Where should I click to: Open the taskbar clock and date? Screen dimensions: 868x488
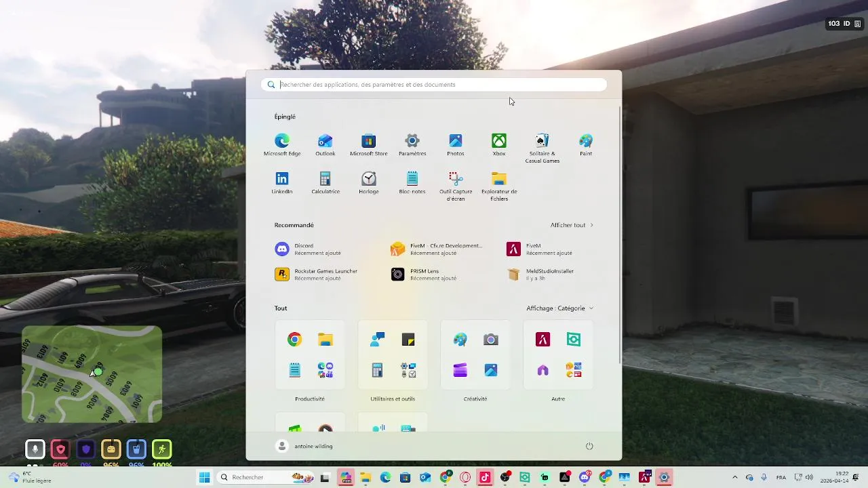tap(835, 477)
